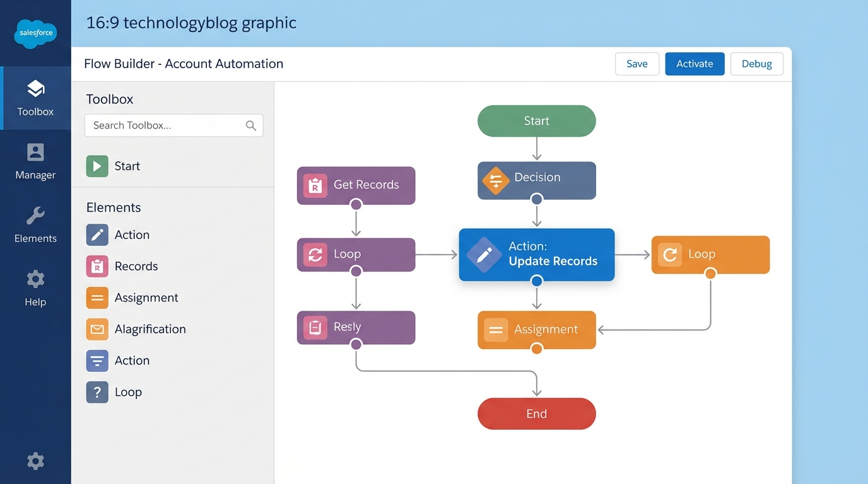Select the Elements wrench icon in sidebar

(35, 216)
